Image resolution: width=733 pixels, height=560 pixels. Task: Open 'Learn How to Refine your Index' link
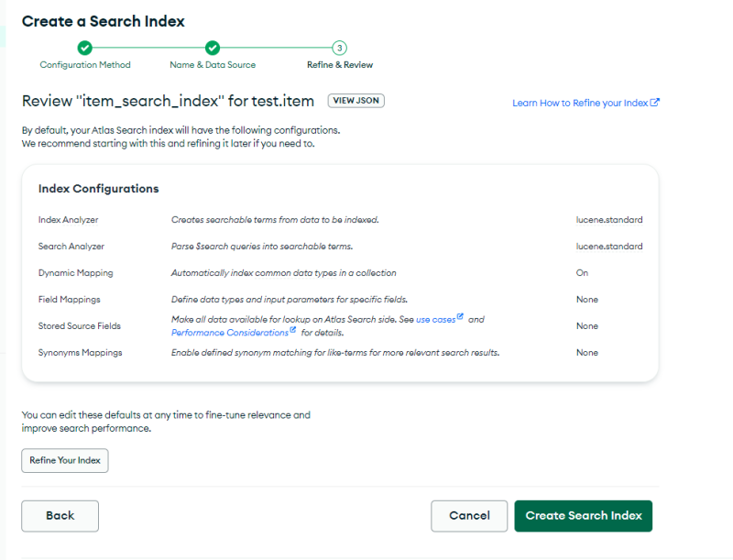(x=580, y=103)
